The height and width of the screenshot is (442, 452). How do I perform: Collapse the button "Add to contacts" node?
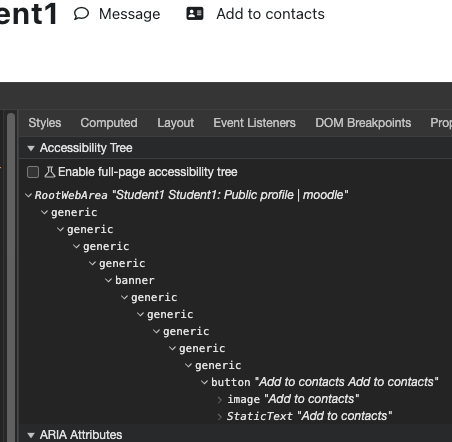tap(204, 382)
